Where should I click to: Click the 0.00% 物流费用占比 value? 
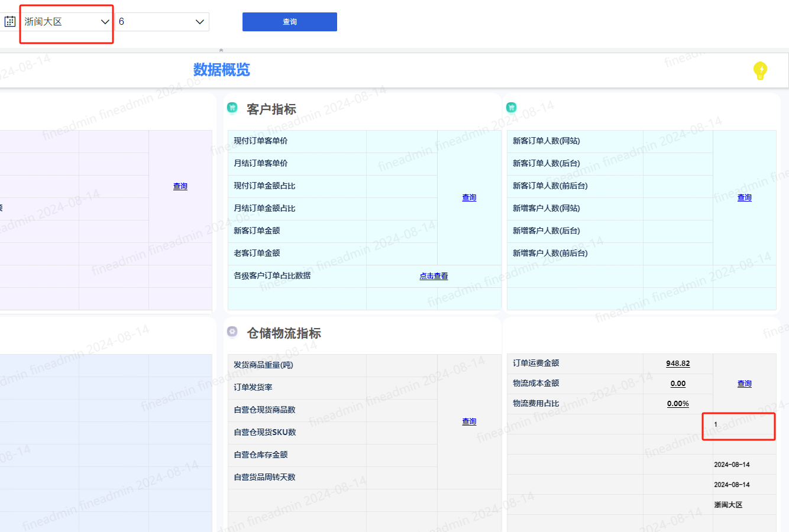click(678, 404)
